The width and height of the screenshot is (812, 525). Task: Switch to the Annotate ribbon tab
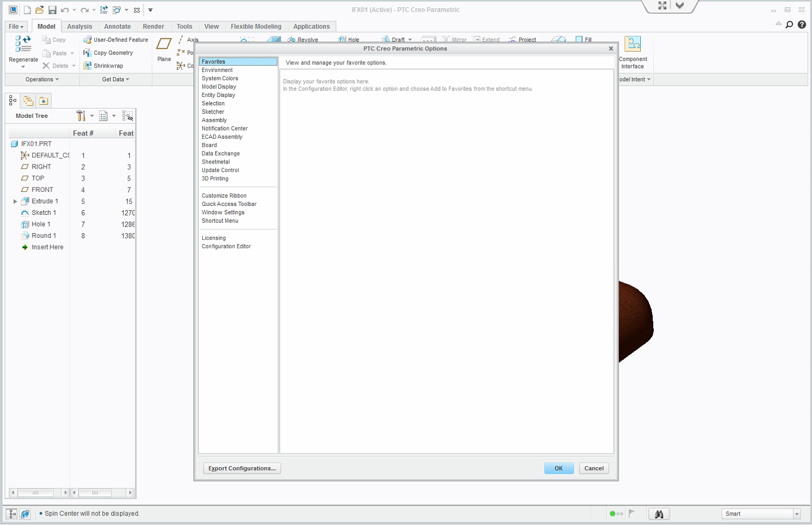[x=117, y=27]
